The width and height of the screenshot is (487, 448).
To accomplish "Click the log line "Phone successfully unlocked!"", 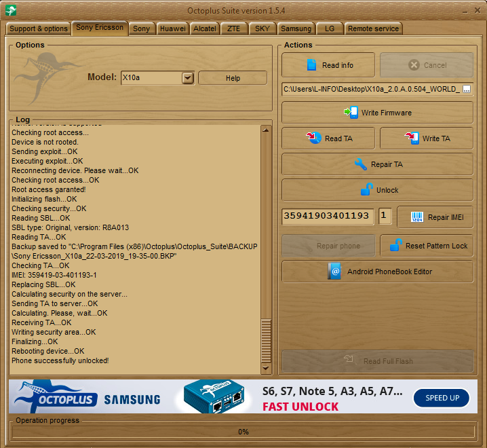I will click(60, 360).
